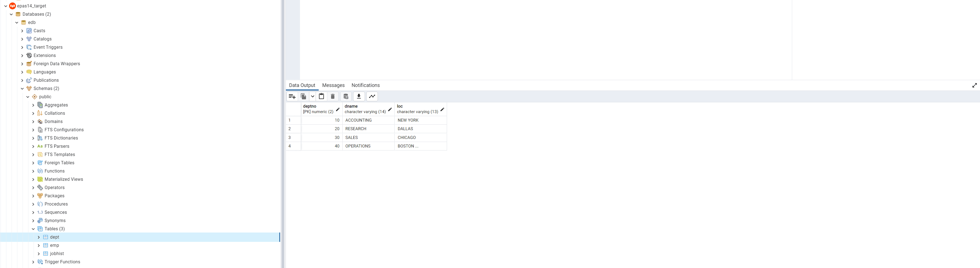Paste rows into the grid
This screenshot has height=268, width=980.
321,96
